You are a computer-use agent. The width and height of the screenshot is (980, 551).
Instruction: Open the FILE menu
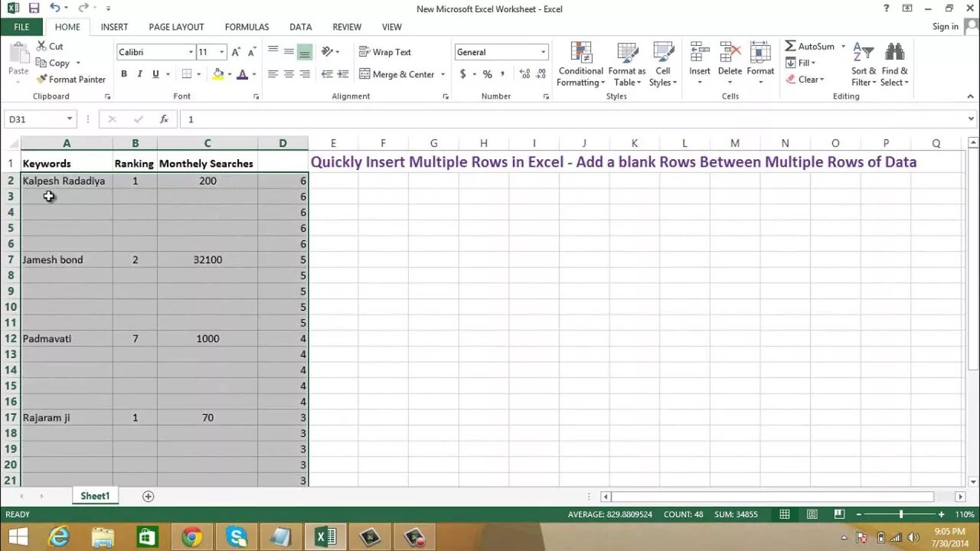pos(21,27)
